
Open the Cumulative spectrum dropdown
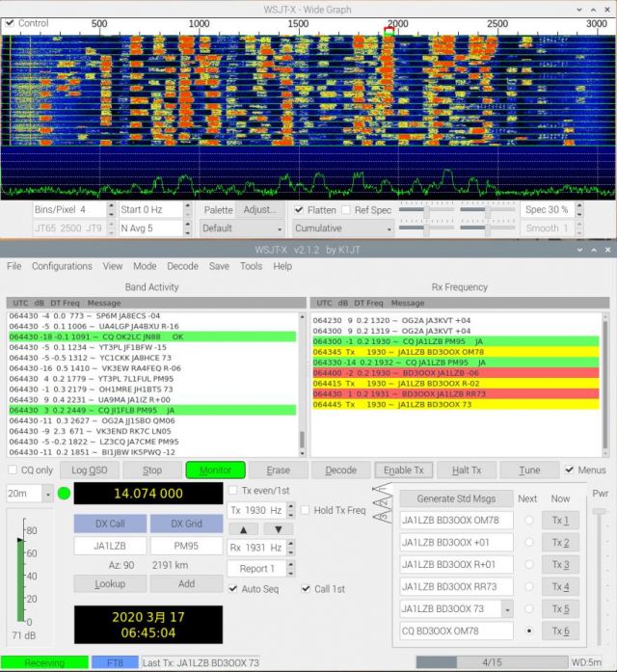click(343, 228)
